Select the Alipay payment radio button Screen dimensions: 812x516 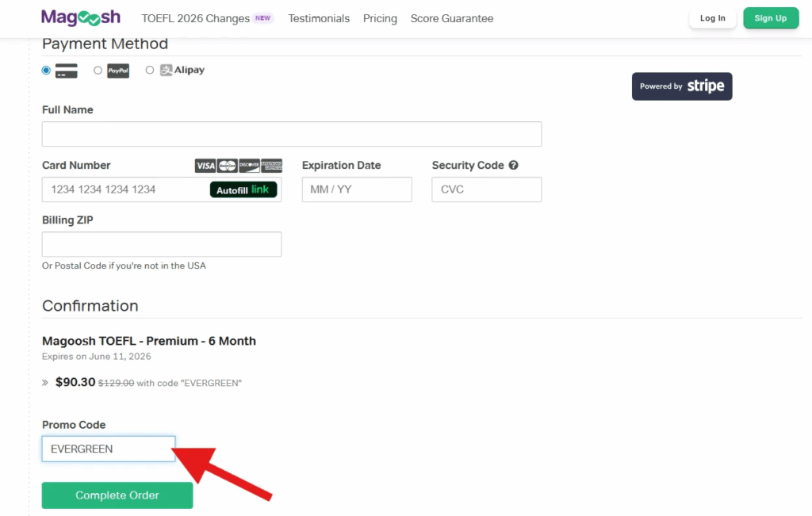coord(150,70)
